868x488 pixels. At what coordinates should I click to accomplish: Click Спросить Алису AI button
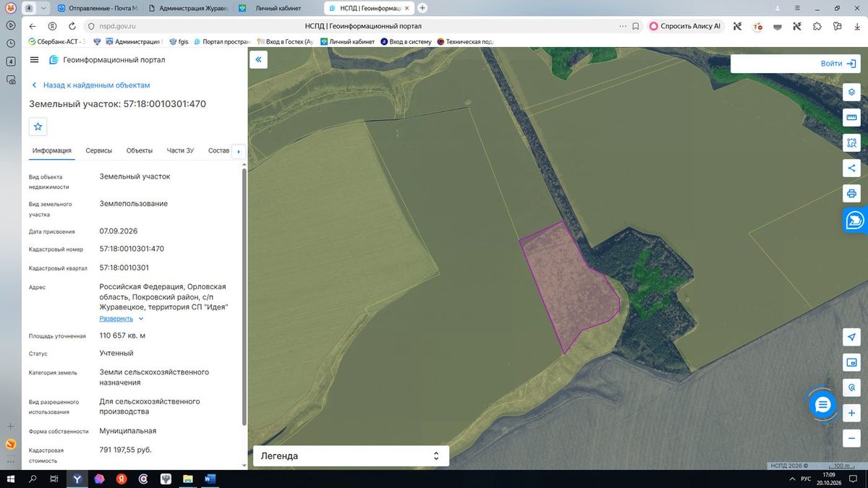pyautogui.click(x=685, y=26)
